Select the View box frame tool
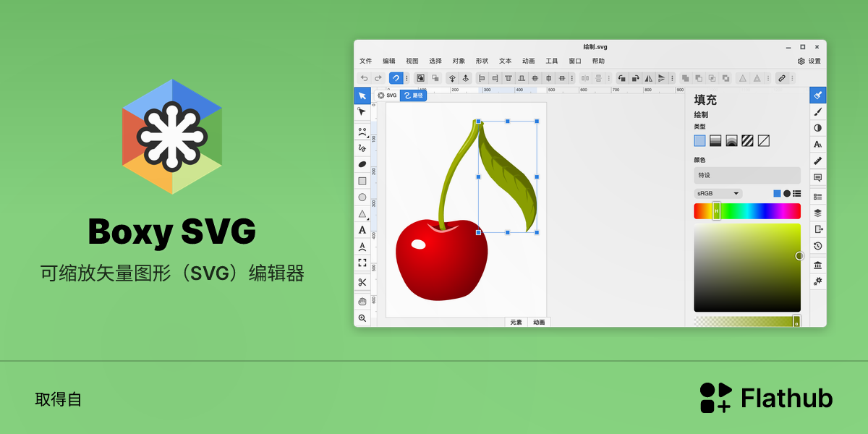 pos(362,263)
